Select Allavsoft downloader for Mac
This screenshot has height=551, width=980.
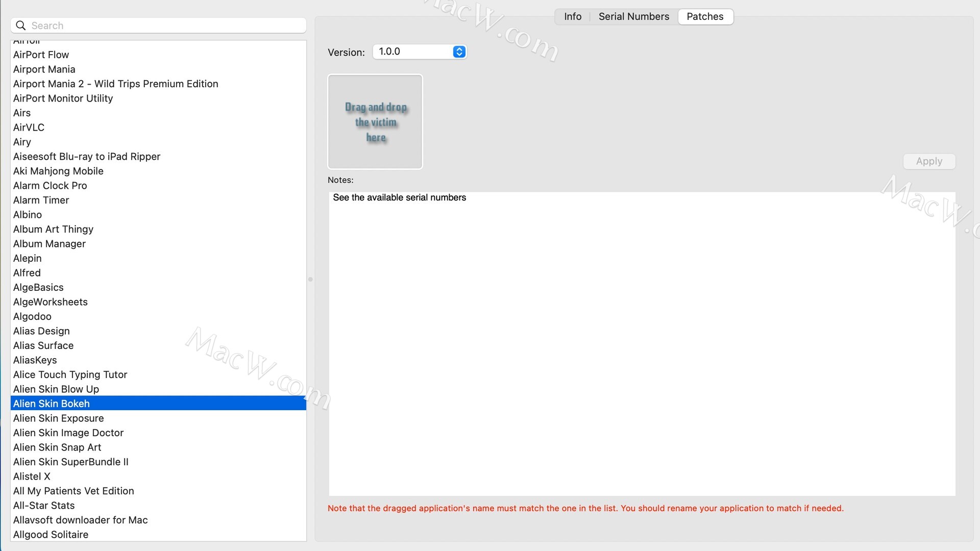click(158, 520)
